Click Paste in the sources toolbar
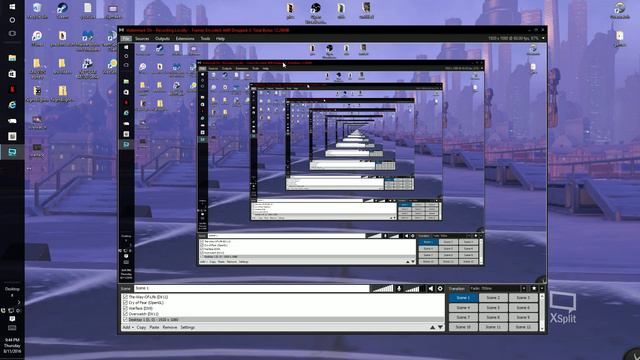 154,327
